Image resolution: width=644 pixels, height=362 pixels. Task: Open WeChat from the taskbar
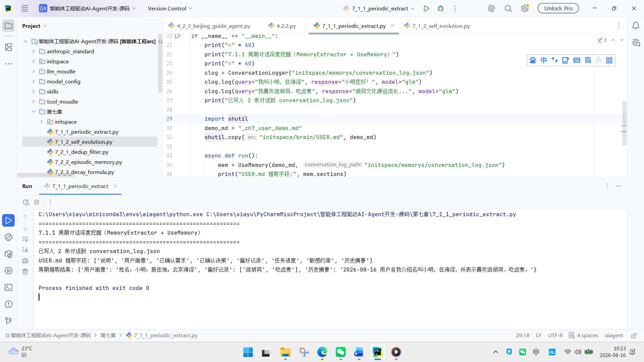341,352
